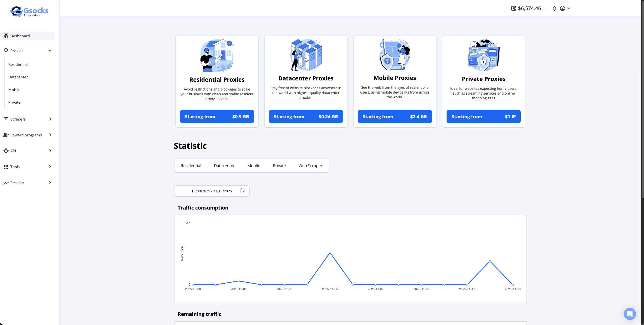Click the API sidebar icon
Viewport: 644px width, 325px height.
tap(6, 151)
